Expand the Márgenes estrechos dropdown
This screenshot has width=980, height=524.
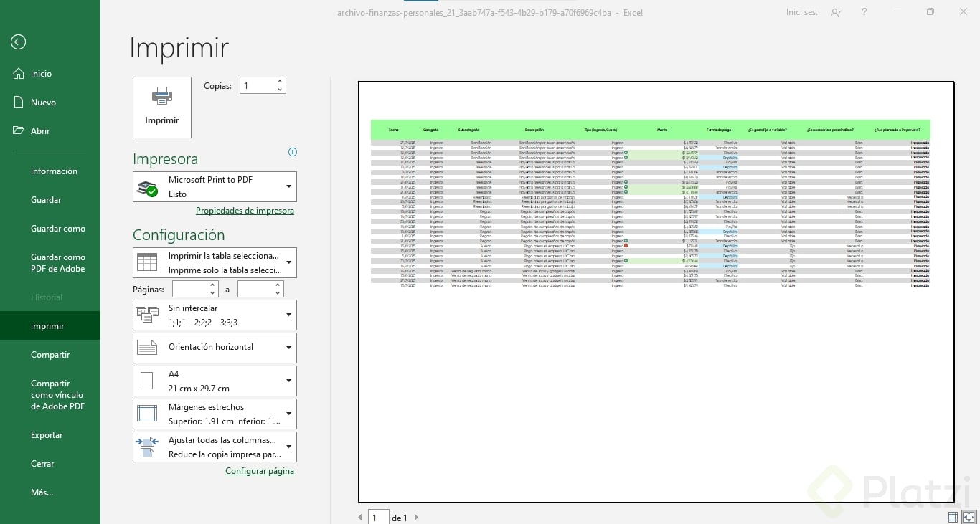215,414
